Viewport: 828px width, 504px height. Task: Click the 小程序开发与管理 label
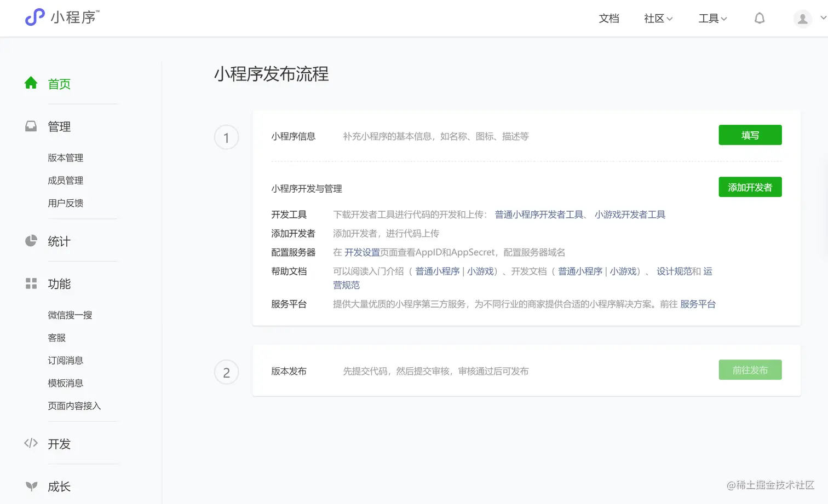[307, 189]
